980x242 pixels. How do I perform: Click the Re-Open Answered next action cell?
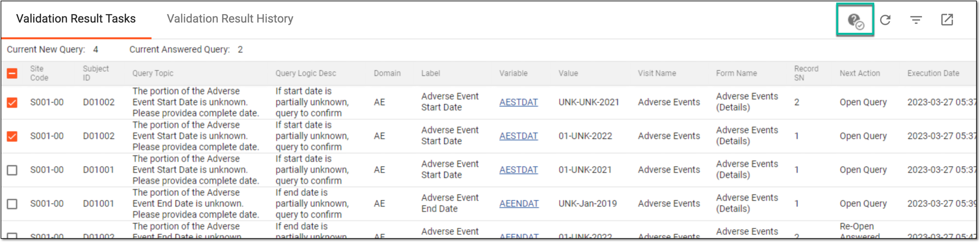point(859,231)
